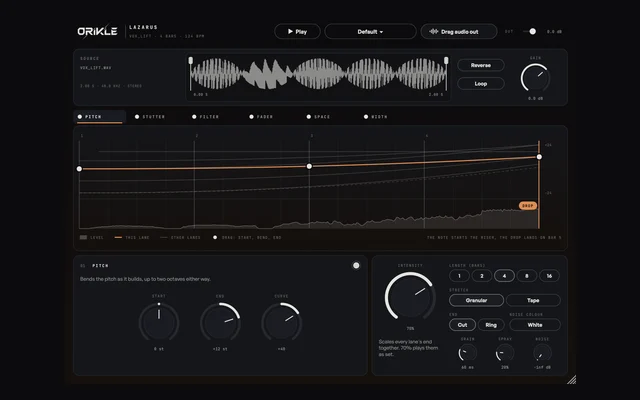Screen dimensions: 640x400
Task: Click the Play button
Action: 297,31
